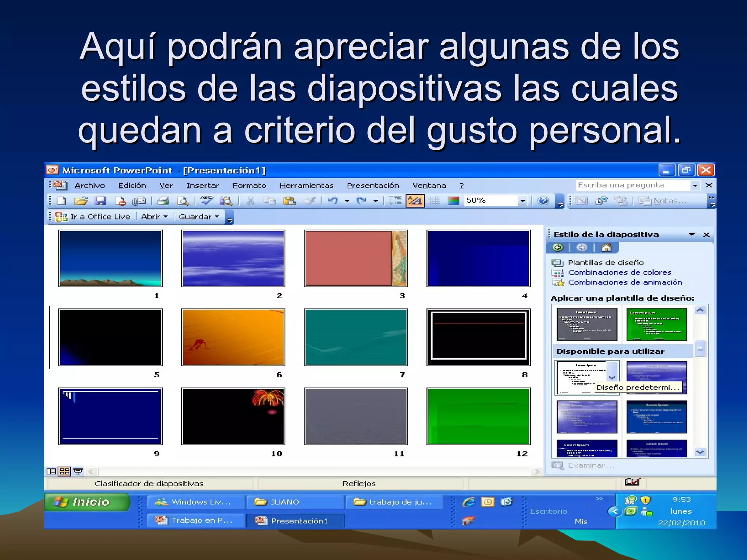This screenshot has width=747, height=560.
Task: Click the Inicio start button
Action: click(88, 502)
